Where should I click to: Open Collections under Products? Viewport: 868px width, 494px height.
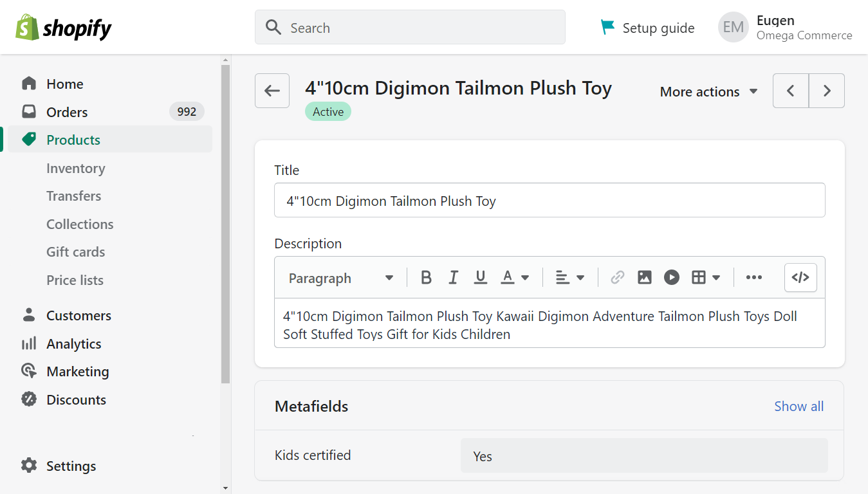click(x=80, y=224)
